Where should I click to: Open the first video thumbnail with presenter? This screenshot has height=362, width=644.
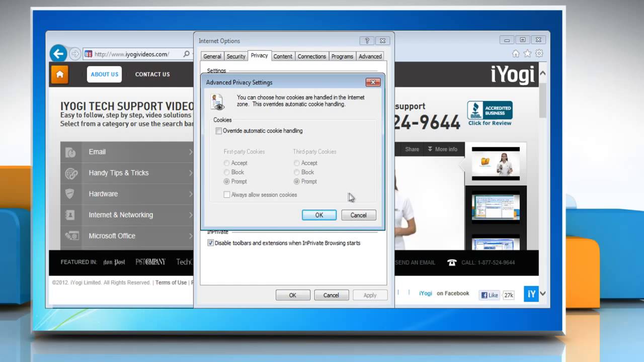(496, 163)
